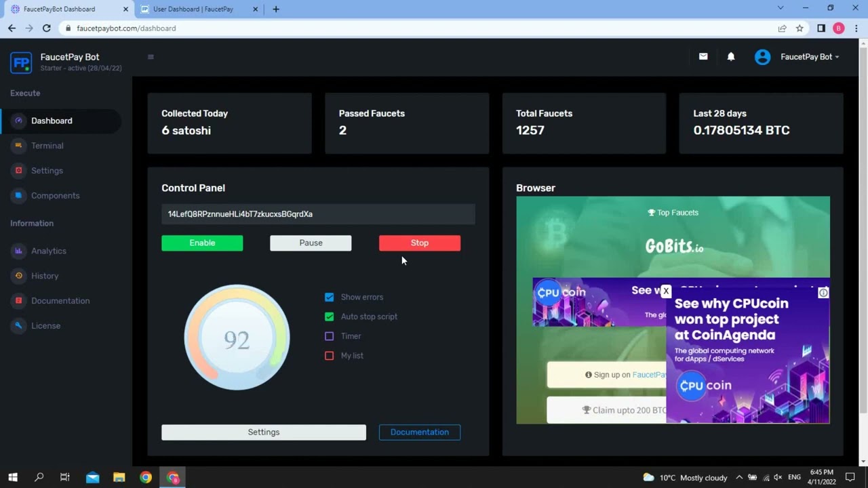This screenshot has height=488, width=868.
Task: Enable the Timer checkbox
Action: click(329, 336)
